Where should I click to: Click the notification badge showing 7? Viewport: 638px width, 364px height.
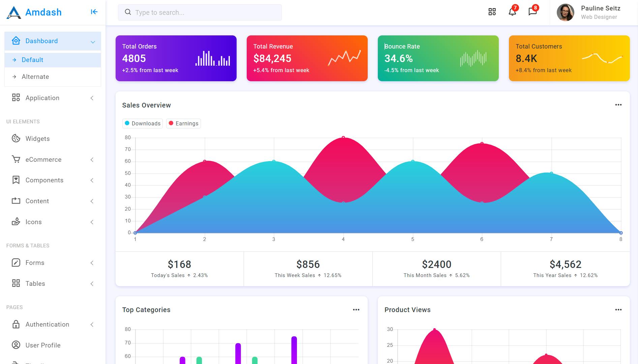point(515,8)
